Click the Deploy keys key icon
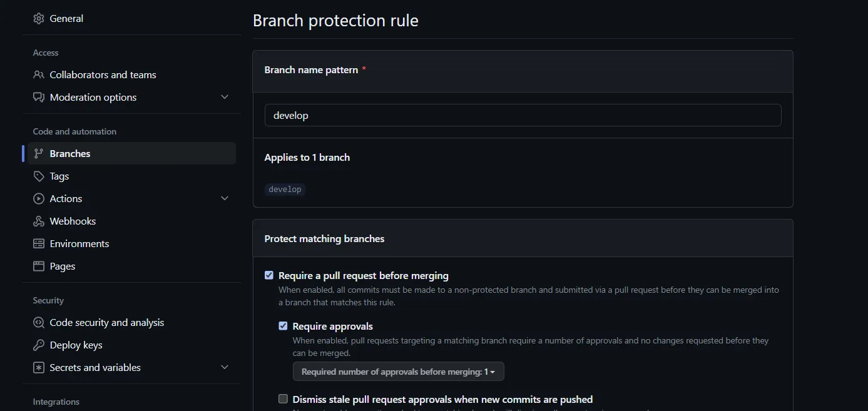 click(39, 345)
